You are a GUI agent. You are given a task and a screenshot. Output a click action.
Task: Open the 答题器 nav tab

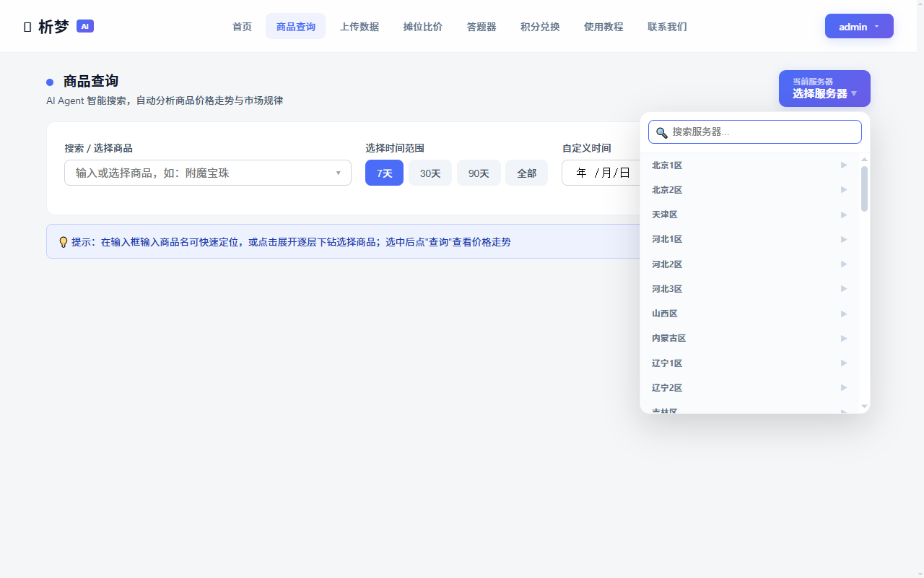pyautogui.click(x=481, y=27)
